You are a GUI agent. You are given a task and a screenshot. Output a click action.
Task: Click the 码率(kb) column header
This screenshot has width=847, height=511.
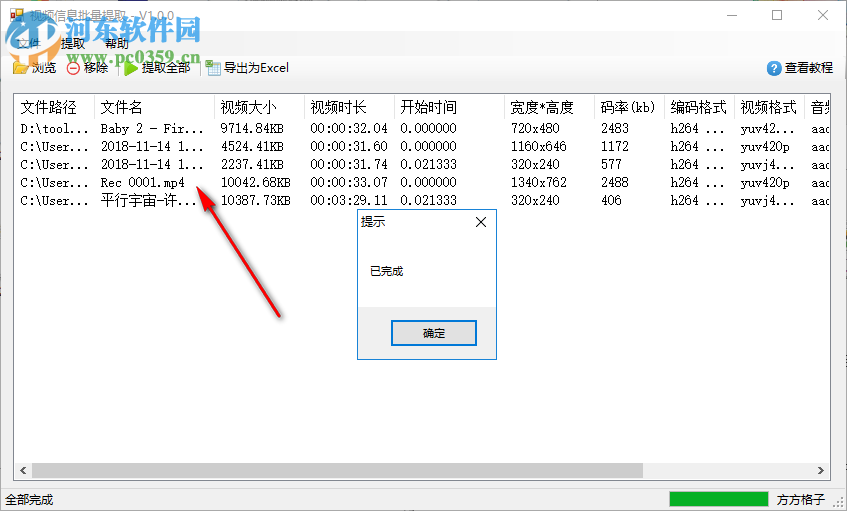pyautogui.click(x=629, y=107)
